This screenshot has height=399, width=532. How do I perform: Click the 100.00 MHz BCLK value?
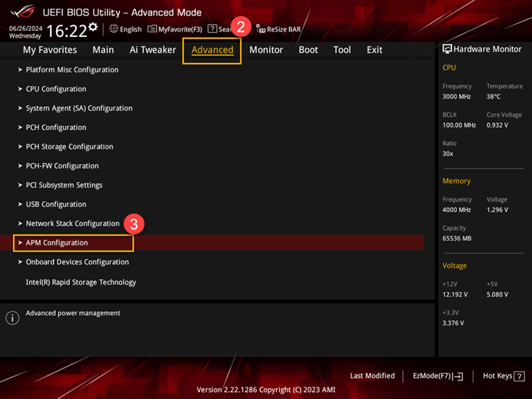[459, 125]
